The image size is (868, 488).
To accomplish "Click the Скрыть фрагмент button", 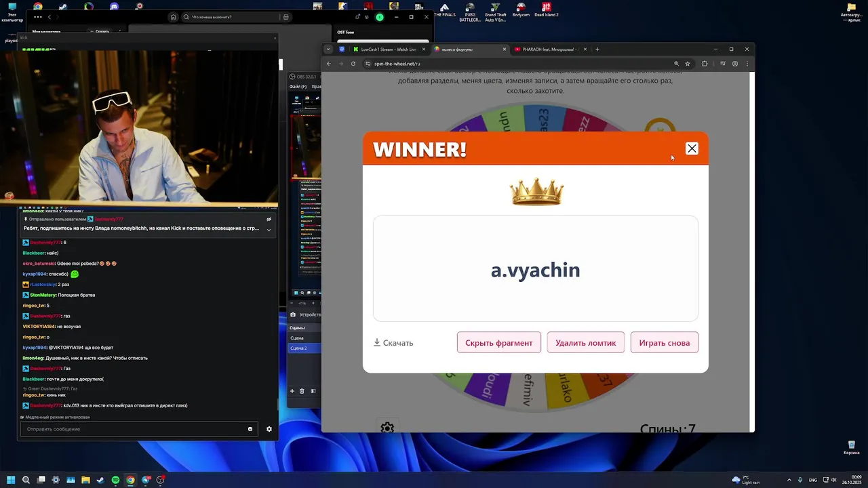I will [499, 343].
